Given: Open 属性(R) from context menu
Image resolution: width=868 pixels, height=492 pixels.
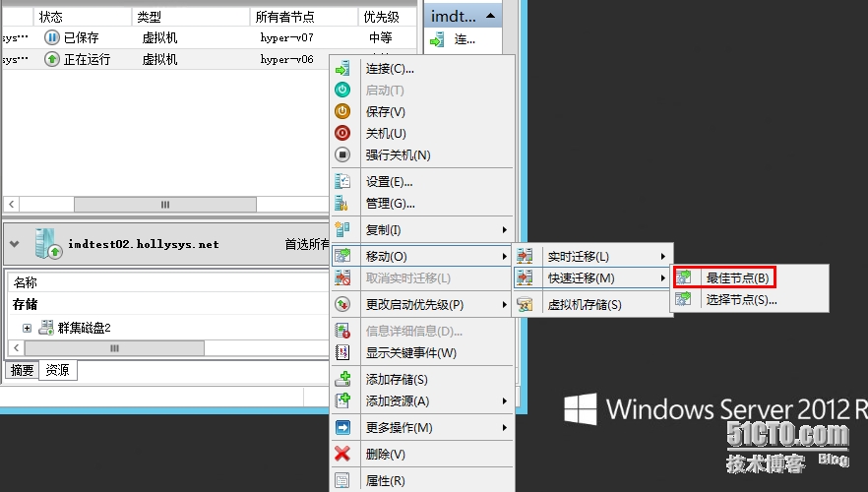Looking at the screenshot, I should [386, 480].
